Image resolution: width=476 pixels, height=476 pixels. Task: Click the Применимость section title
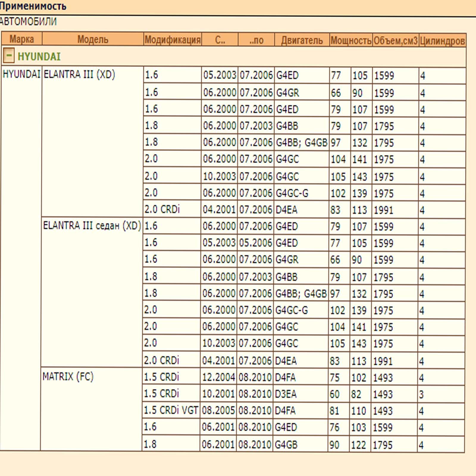pyautogui.click(x=33, y=6)
